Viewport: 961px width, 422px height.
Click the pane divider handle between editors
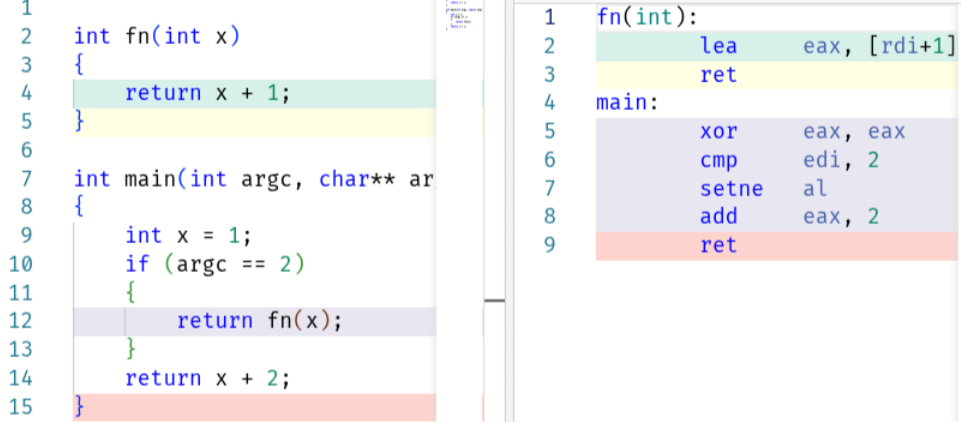[494, 298]
